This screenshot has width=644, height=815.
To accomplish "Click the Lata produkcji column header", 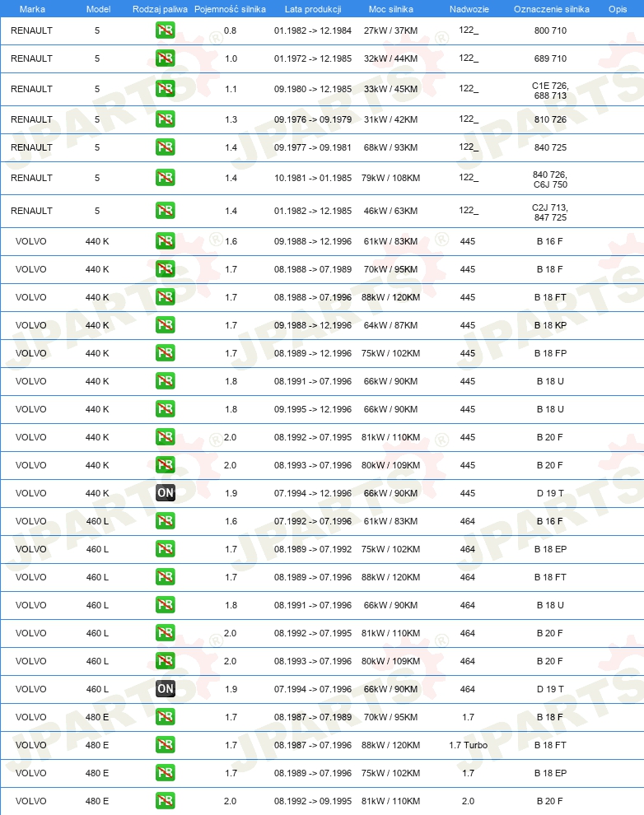I will tap(313, 9).
